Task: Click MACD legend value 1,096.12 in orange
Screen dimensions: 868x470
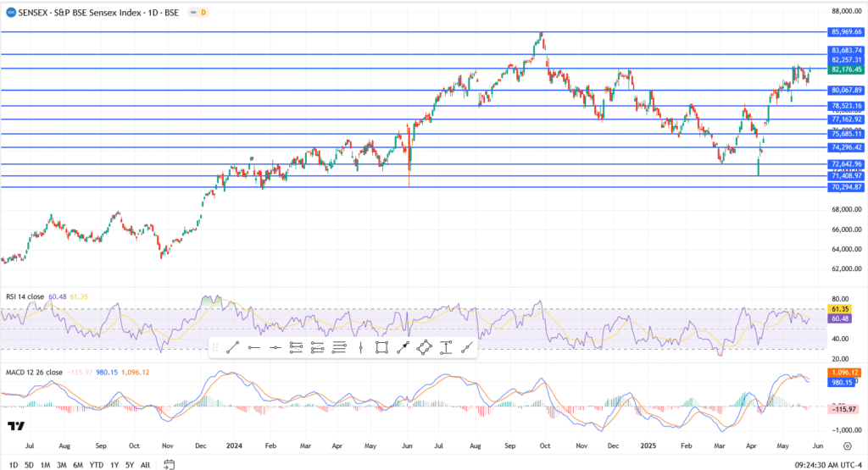Action: [x=135, y=372]
